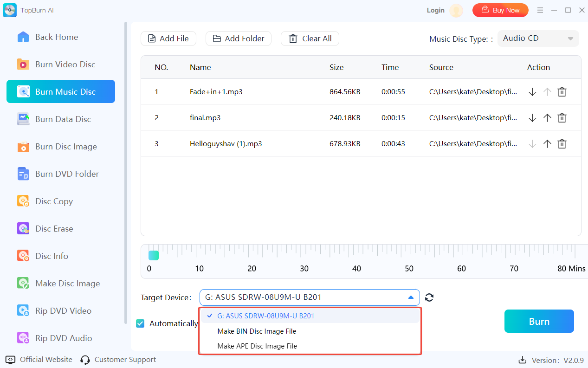Viewport: 588px width, 368px height.
Task: Move Helloguyshav (1).mp3 up with its arrow
Action: [547, 144]
